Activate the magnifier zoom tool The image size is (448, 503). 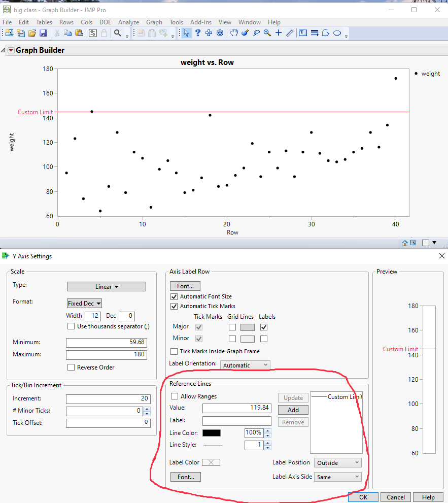267,33
